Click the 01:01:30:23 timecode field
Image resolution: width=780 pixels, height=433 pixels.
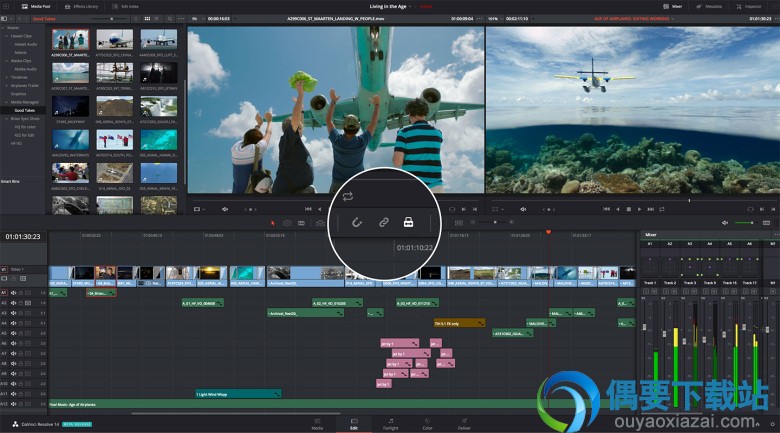[x=23, y=237]
